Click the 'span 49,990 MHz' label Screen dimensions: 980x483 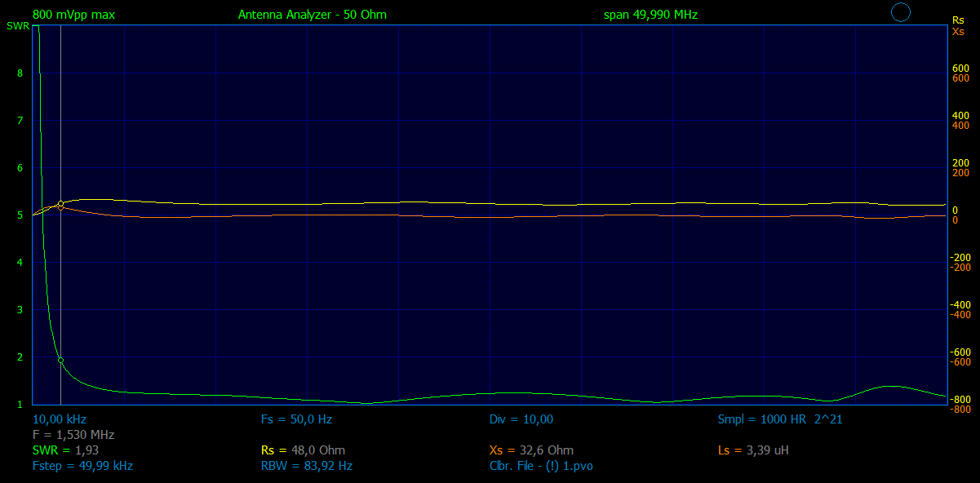coord(650,15)
